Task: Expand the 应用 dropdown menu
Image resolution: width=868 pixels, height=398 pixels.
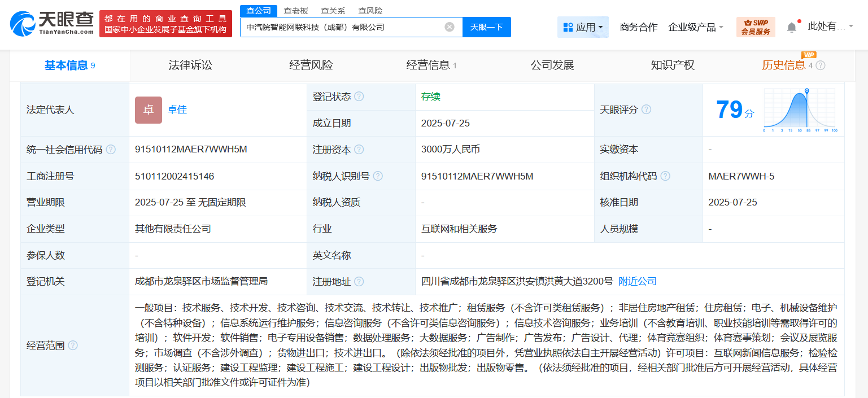Action: point(583,27)
